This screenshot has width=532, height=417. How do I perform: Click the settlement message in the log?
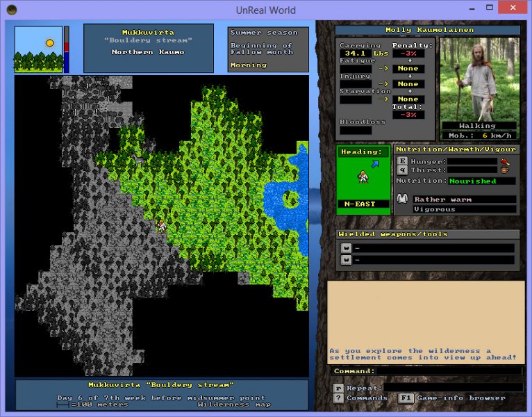click(423, 354)
